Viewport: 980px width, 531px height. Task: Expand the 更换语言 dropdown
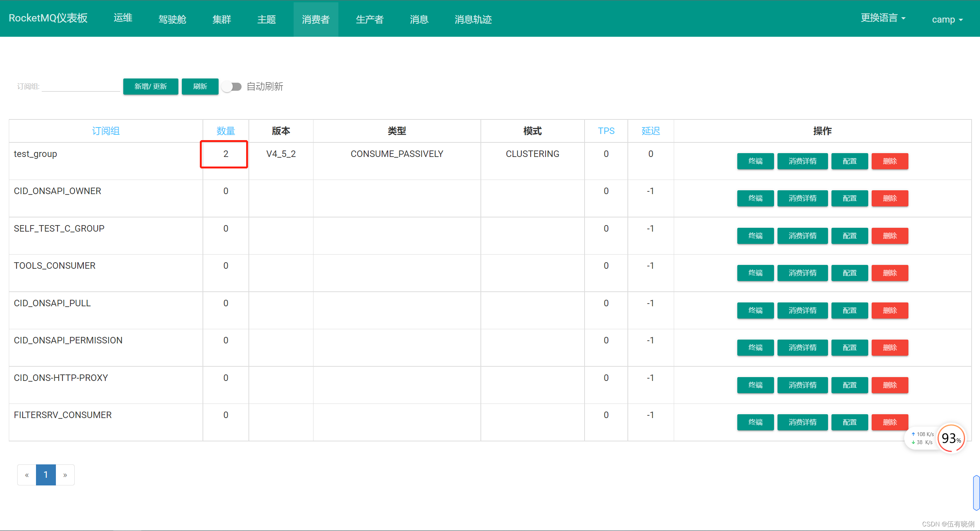[883, 18]
